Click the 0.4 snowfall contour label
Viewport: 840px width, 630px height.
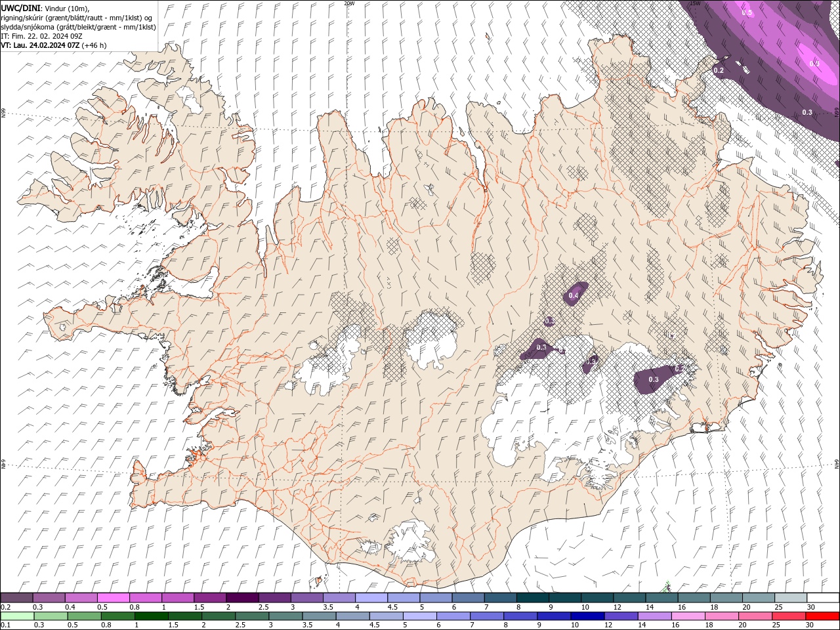coord(574,296)
